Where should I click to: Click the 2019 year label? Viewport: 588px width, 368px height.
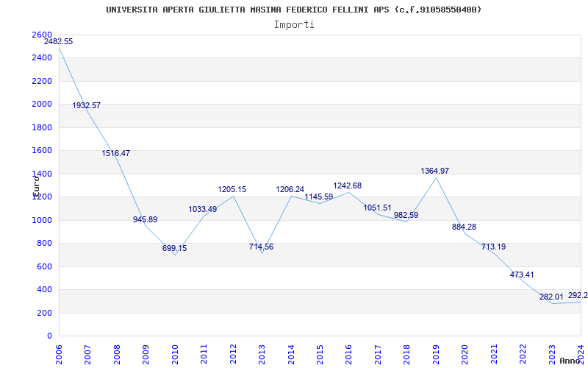click(x=436, y=354)
